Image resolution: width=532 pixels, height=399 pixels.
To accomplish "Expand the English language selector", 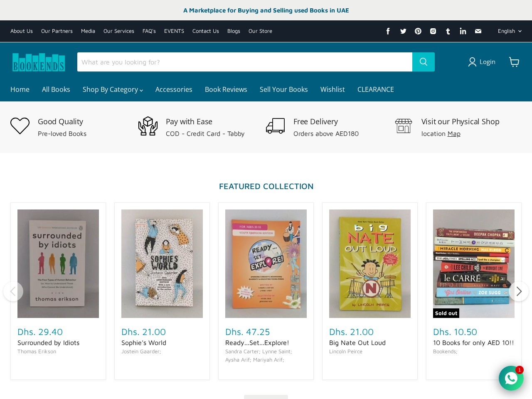I will (x=509, y=31).
